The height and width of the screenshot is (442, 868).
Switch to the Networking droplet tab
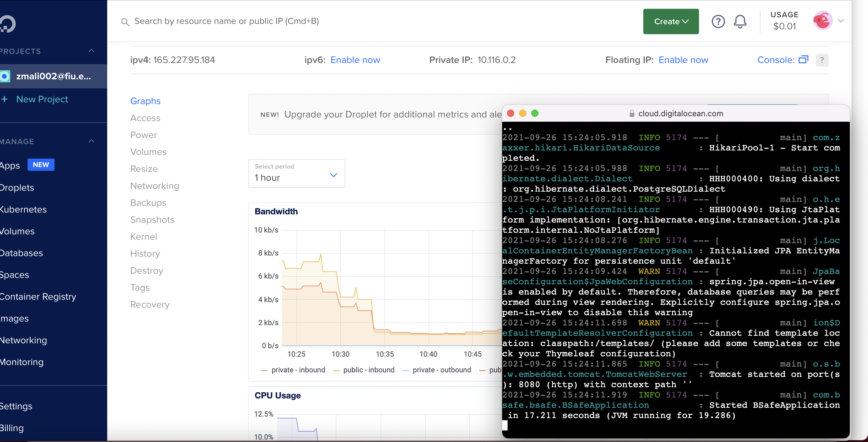tap(154, 186)
